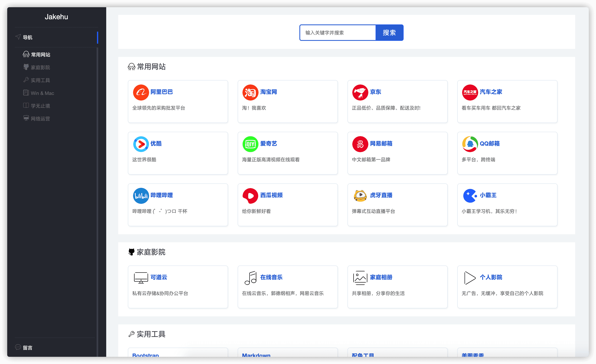The height and width of the screenshot is (364, 596).
Task: Open the 阿里巴巴 website card
Action: click(178, 102)
